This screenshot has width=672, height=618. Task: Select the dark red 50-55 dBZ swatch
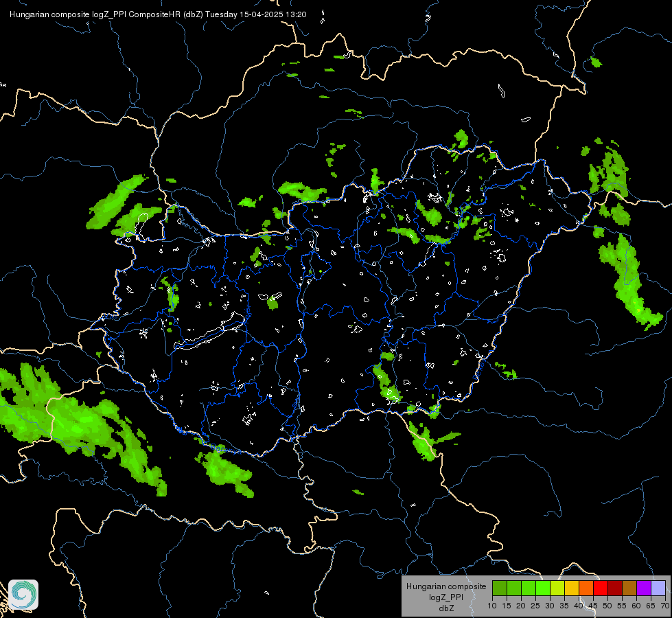click(615, 588)
